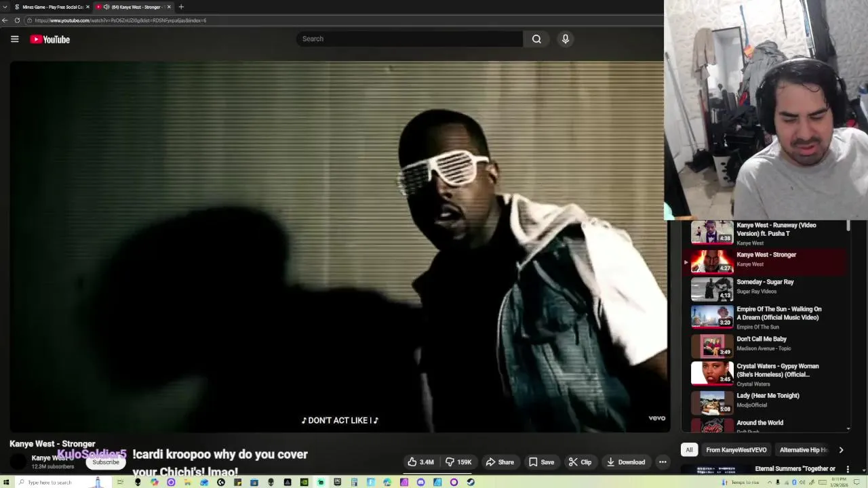The height and width of the screenshot is (488, 868).
Task: Create a Clip of this video
Action: [580, 462]
